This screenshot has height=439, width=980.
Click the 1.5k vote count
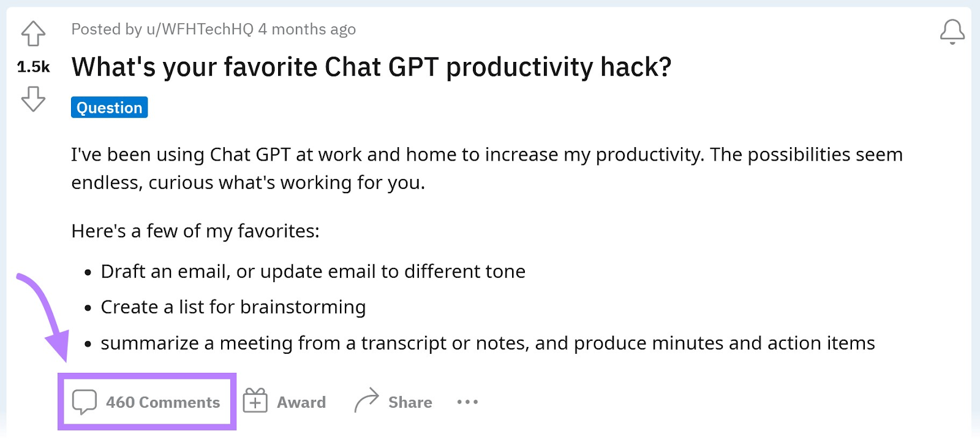34,67
